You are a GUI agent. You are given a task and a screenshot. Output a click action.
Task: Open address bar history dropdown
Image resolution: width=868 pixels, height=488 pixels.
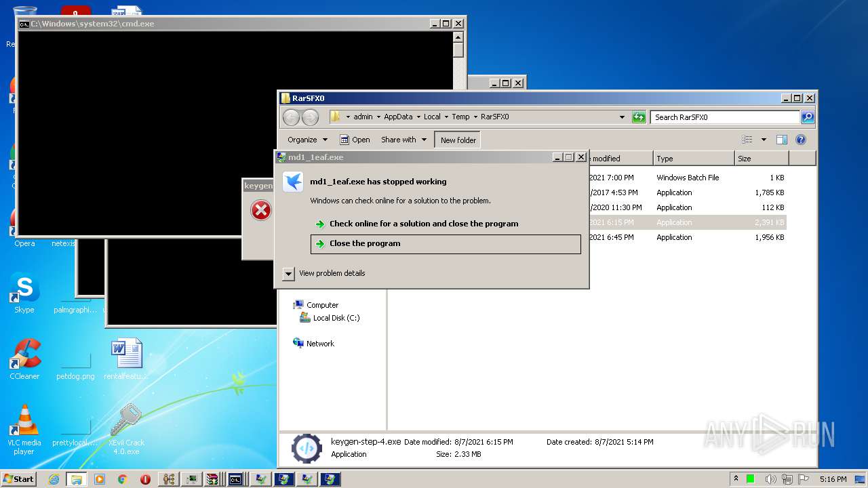coord(622,117)
